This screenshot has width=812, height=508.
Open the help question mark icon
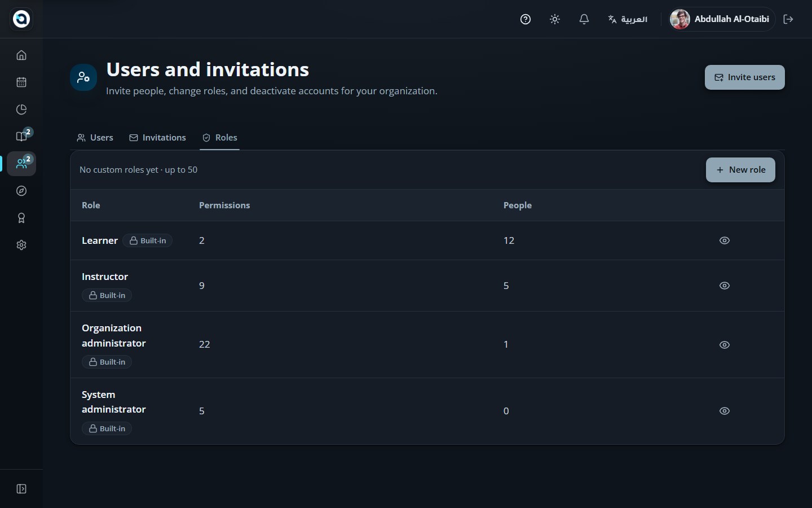point(526,19)
